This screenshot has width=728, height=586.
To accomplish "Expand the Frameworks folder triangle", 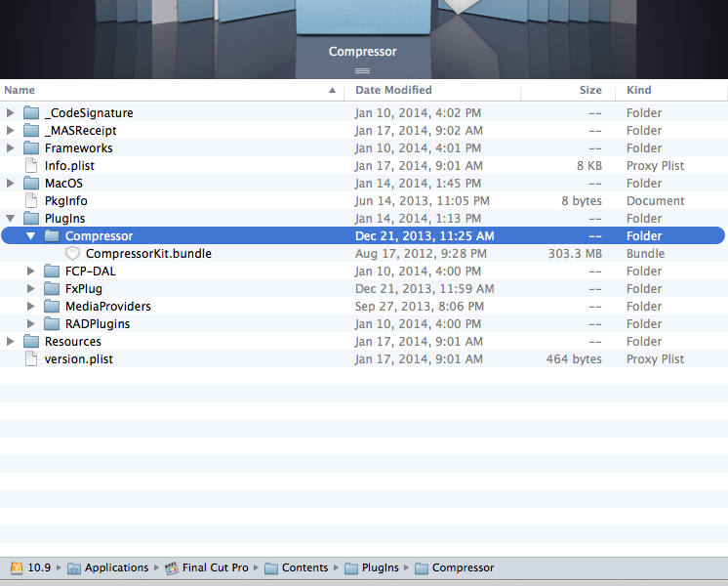I will 10,148.
